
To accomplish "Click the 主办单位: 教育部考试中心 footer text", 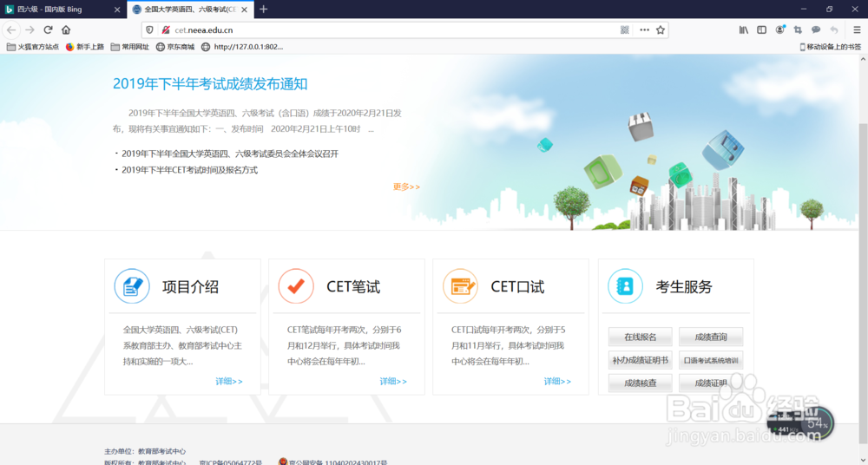I will 145,451.
